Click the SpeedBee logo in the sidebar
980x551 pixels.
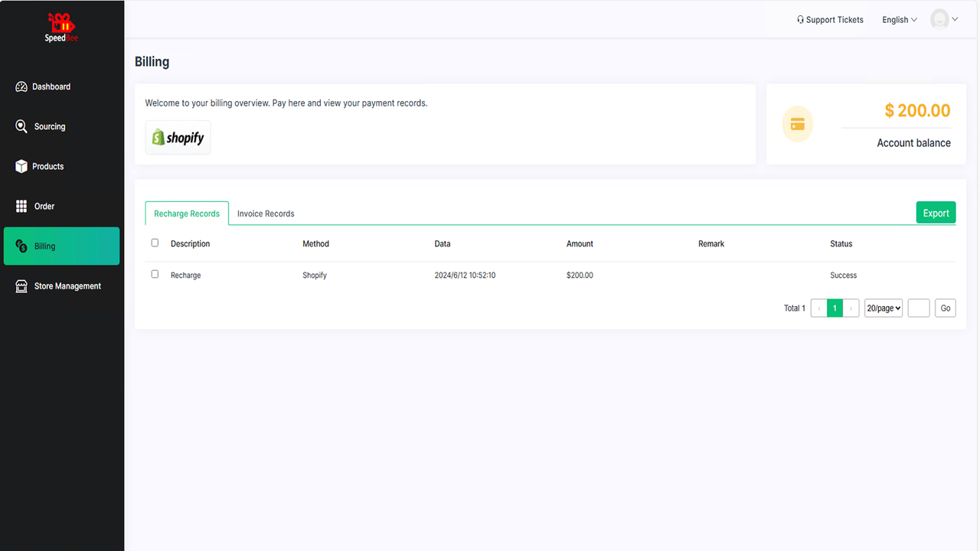click(x=61, y=27)
